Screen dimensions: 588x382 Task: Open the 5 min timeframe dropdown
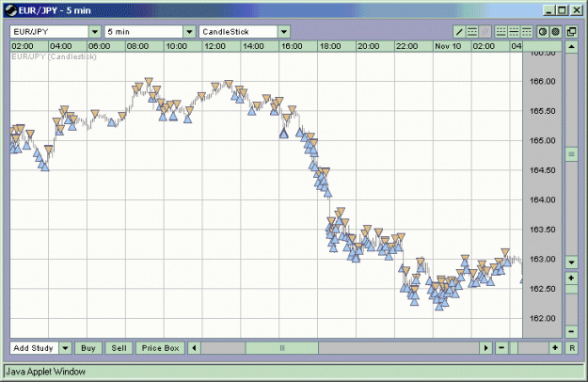(190, 32)
